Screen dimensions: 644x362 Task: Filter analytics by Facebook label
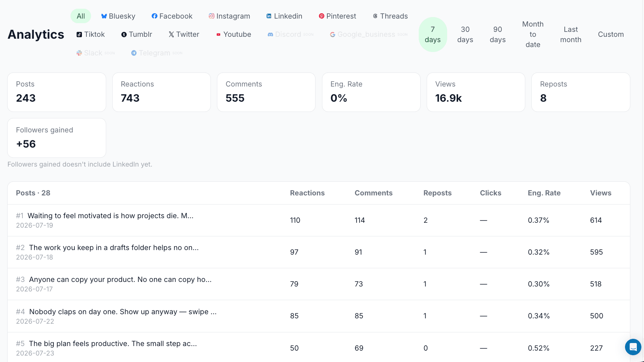pyautogui.click(x=176, y=16)
